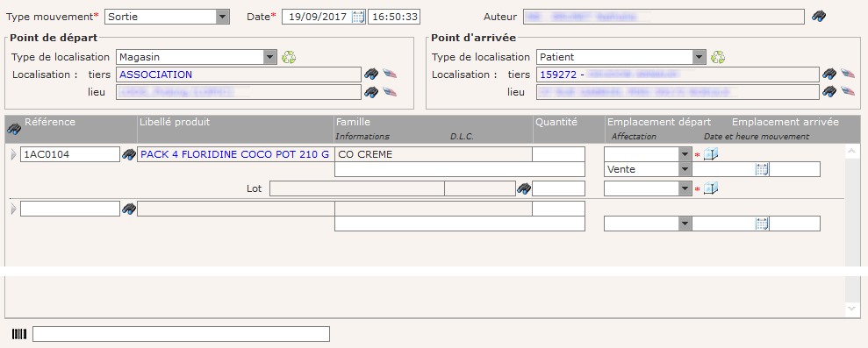Search departure tiers with binoculars next to ASSOCIATION
Image resolution: width=868 pixels, height=348 pixels.
[371, 75]
